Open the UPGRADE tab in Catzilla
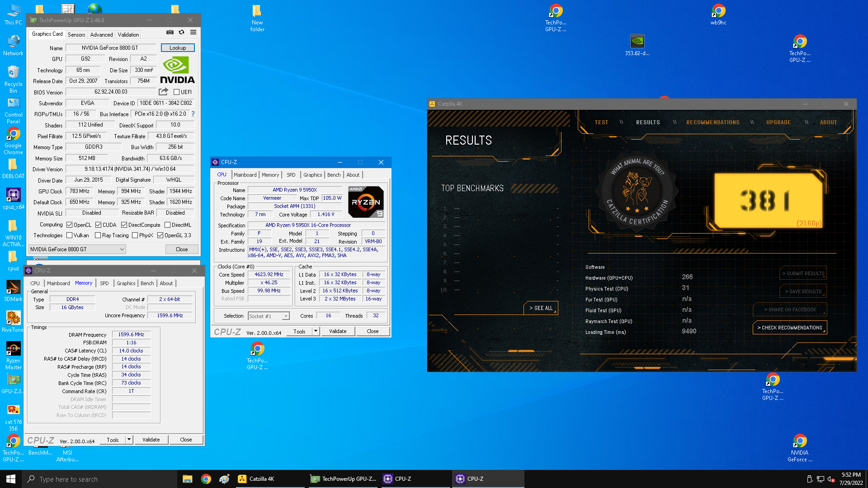Image resolution: width=868 pixels, height=488 pixels. click(778, 122)
